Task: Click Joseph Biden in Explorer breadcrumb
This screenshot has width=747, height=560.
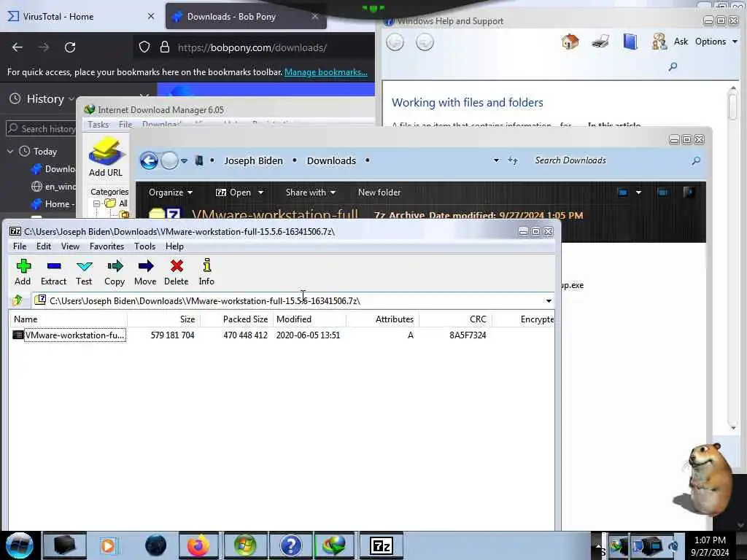Action: coord(253,161)
